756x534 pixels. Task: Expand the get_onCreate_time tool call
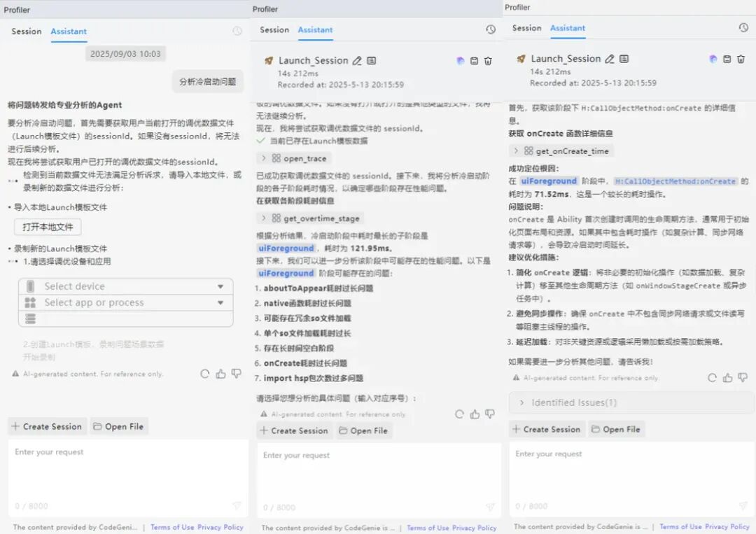[561, 151]
